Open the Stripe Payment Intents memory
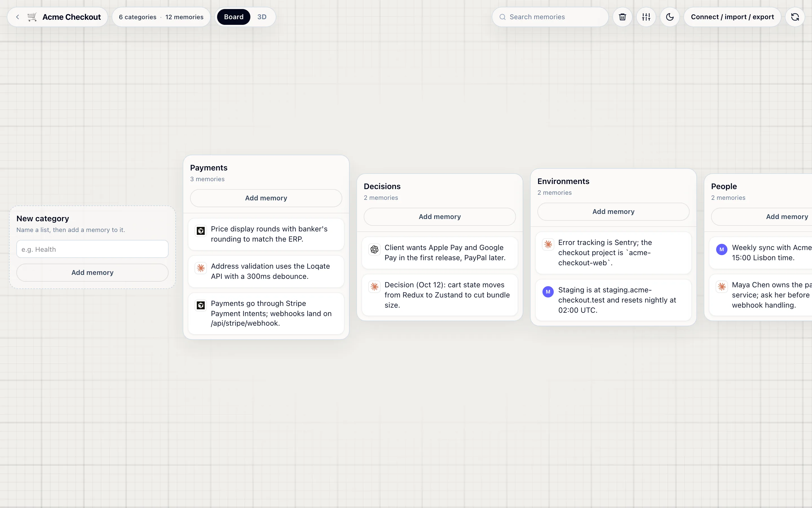 click(266, 314)
